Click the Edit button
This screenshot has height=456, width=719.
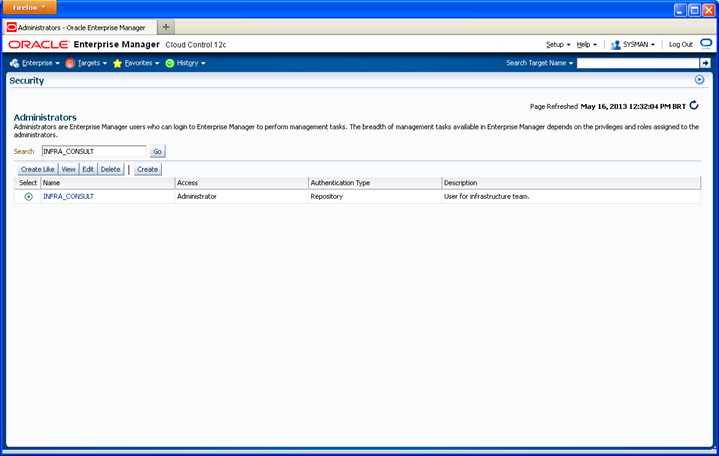[88, 169]
